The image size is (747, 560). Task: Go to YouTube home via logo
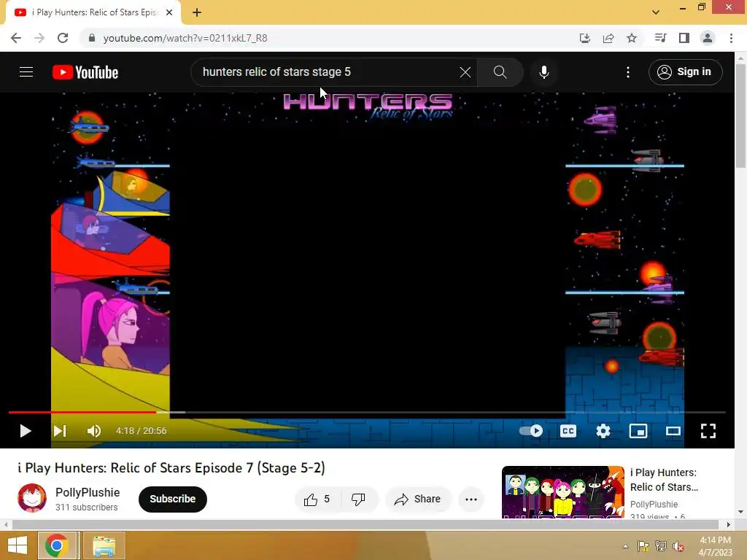85,72
